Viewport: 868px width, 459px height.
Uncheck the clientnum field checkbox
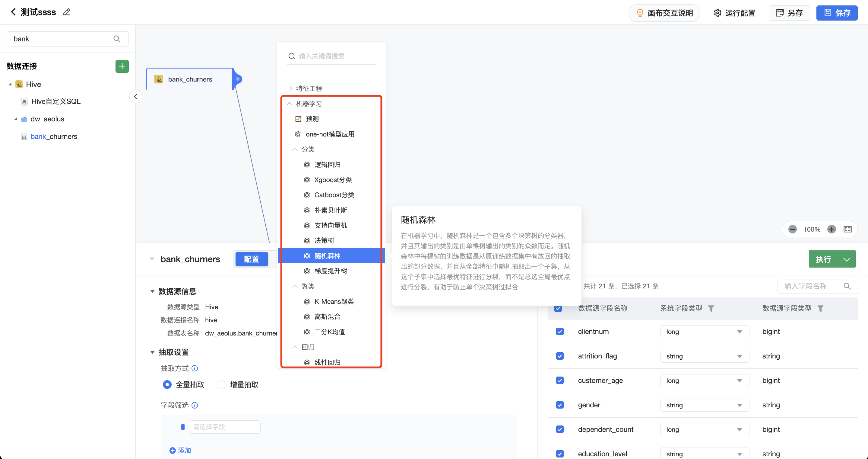click(x=560, y=332)
